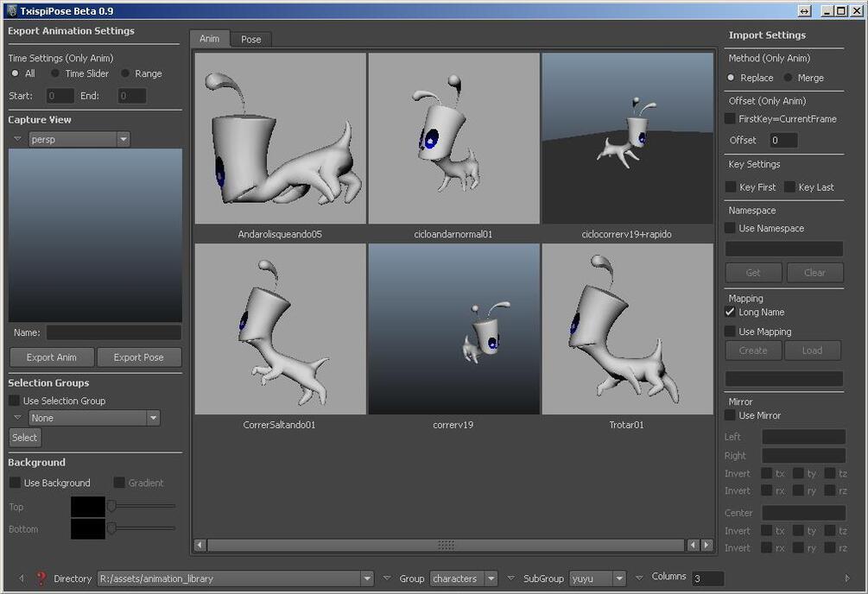Open the Trotar01 animation thumbnail
This screenshot has width=868, height=594.
click(x=627, y=329)
